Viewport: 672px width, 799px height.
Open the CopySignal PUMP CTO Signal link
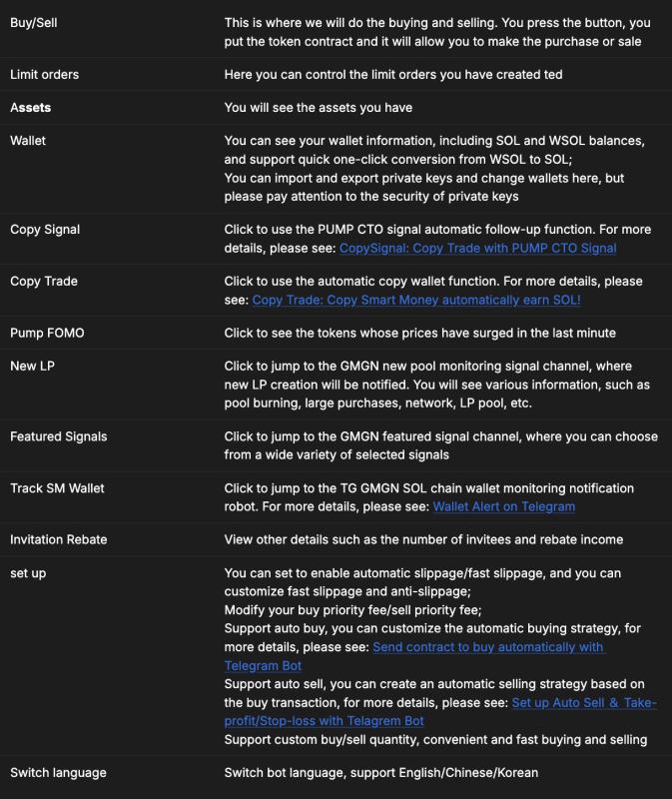coord(477,248)
